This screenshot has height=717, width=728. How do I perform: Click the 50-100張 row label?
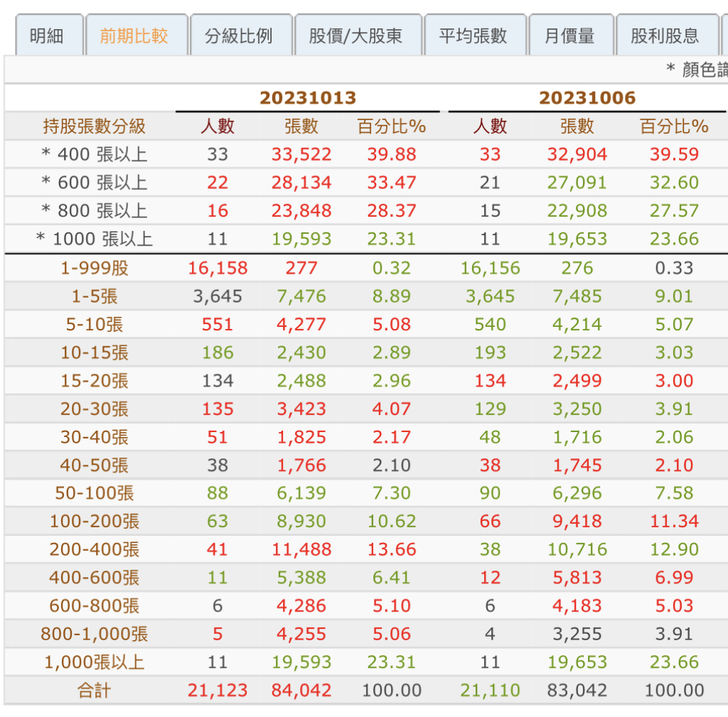[x=95, y=493]
